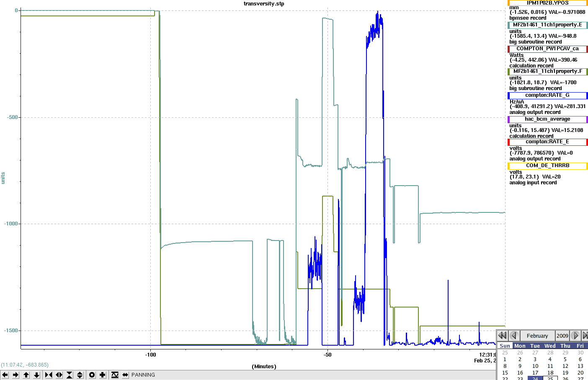Screen dimensions: 588x380
Task: Pick February 20 in the calendar
Action: [x=580, y=373]
